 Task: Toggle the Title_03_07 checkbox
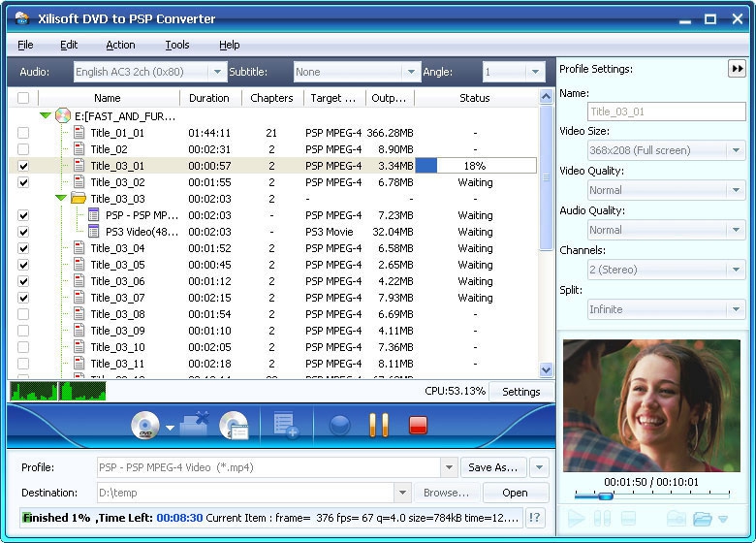click(23, 298)
